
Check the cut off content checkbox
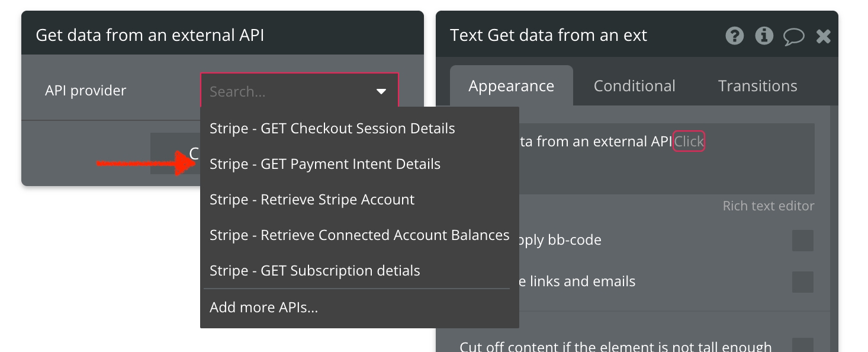[x=802, y=346]
